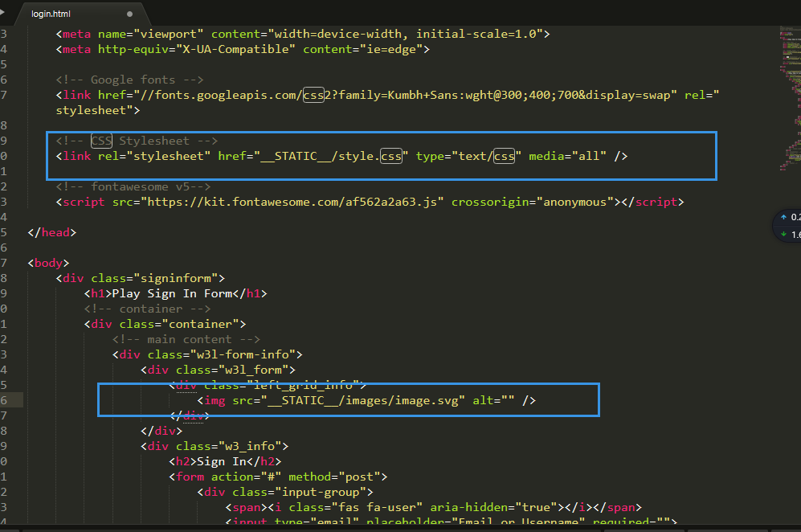The image size is (801, 532).
Task: Click the div class="input-group" line
Action: (285, 493)
